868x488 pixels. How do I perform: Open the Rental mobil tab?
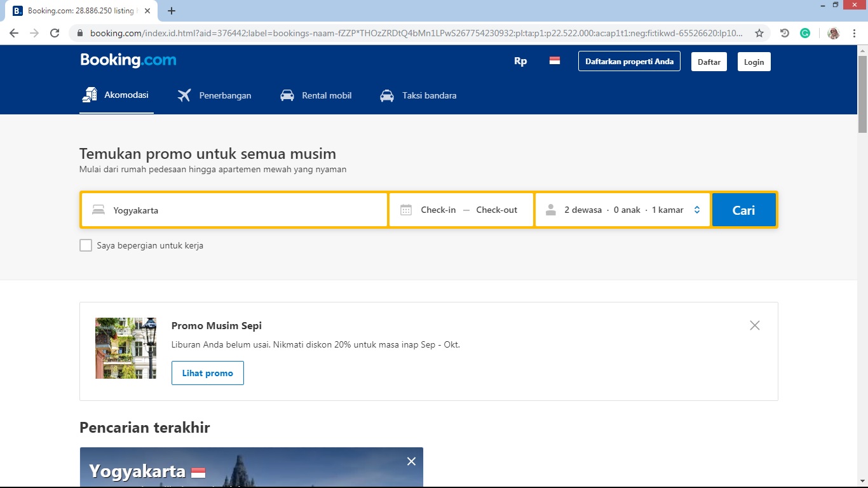[316, 95]
